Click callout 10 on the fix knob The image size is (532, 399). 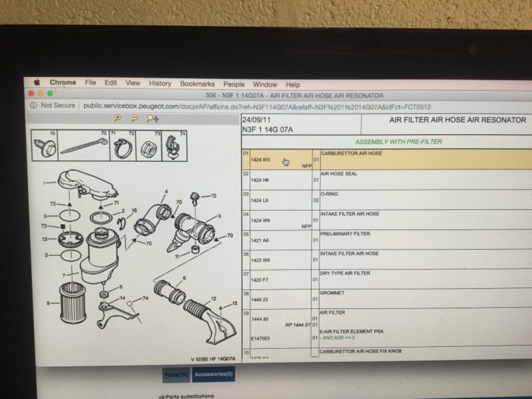[213, 196]
